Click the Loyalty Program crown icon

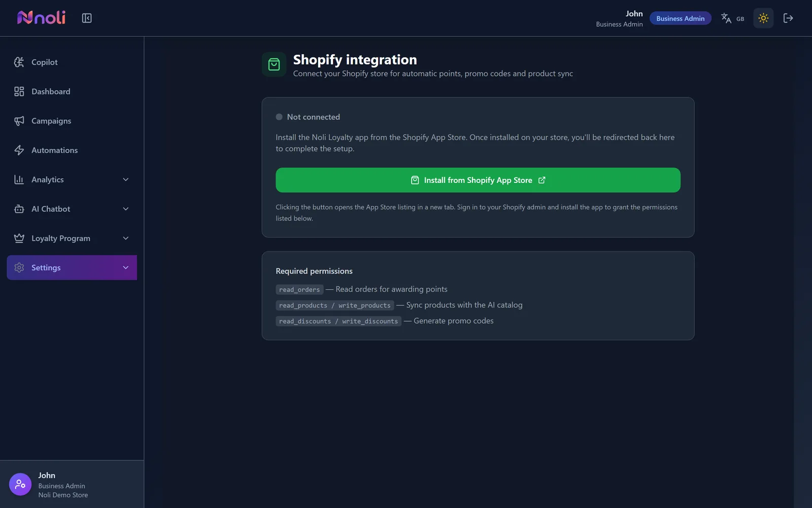tap(19, 238)
